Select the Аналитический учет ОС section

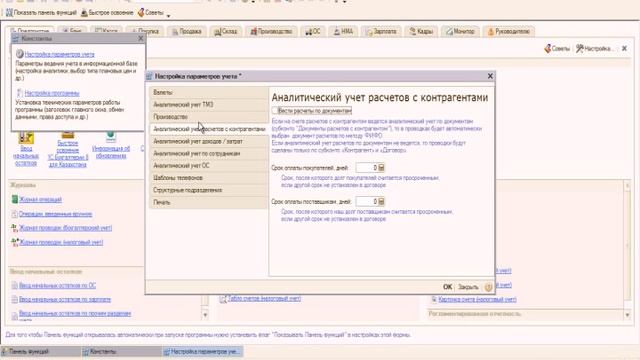tap(209, 166)
